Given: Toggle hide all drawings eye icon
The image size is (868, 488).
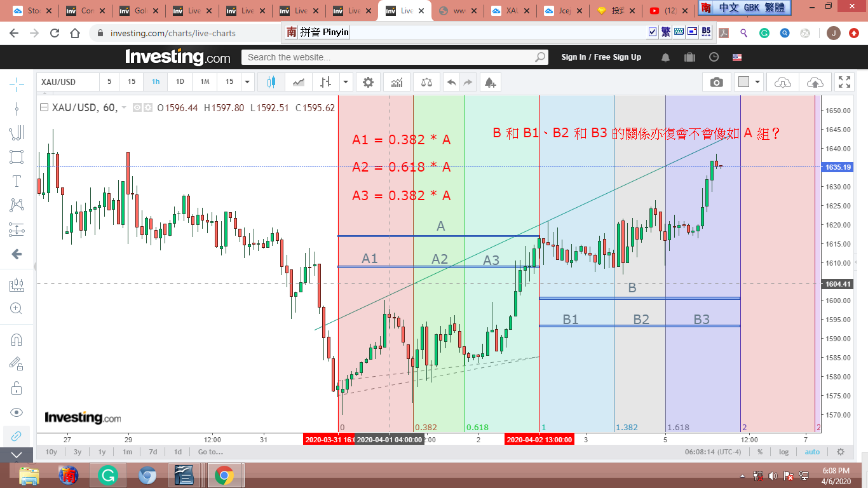Looking at the screenshot, I should point(17,412).
